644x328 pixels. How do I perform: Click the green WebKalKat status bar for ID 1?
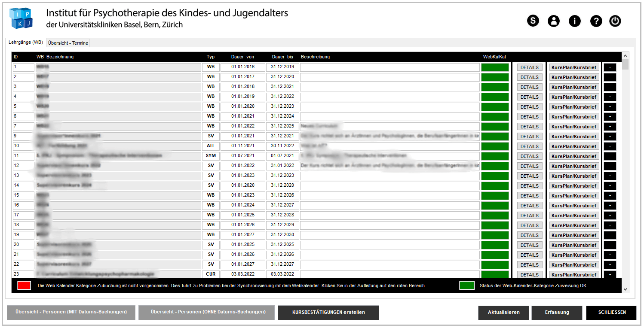(494, 67)
